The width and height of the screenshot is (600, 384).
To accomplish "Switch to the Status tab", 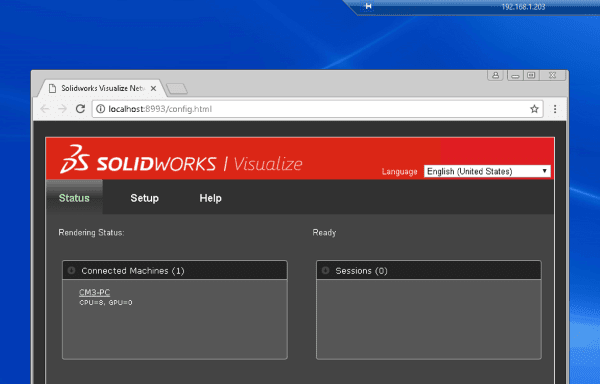I will point(74,198).
